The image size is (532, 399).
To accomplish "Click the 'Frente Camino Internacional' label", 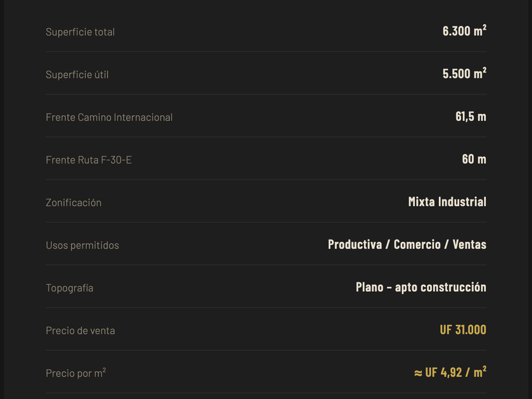I will pos(109,117).
